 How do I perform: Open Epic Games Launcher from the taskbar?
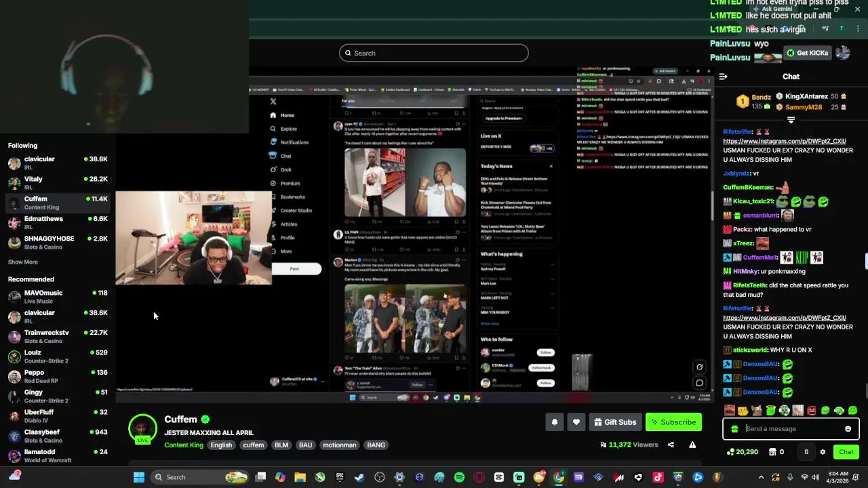click(340, 477)
